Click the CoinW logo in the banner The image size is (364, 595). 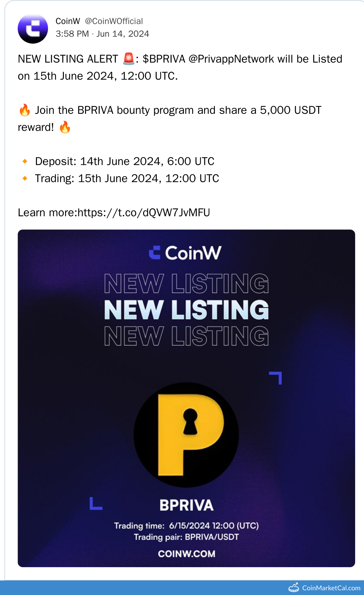pos(185,253)
